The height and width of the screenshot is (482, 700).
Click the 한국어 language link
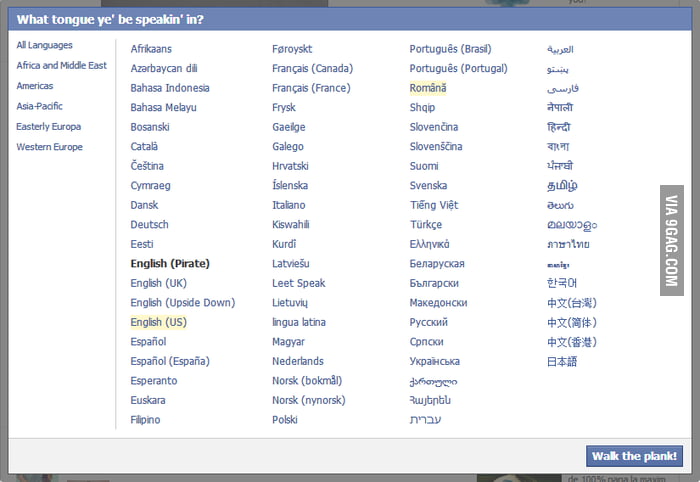[562, 283]
